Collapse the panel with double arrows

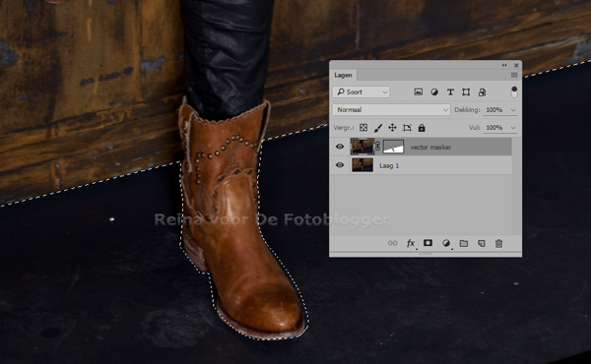[x=504, y=65]
